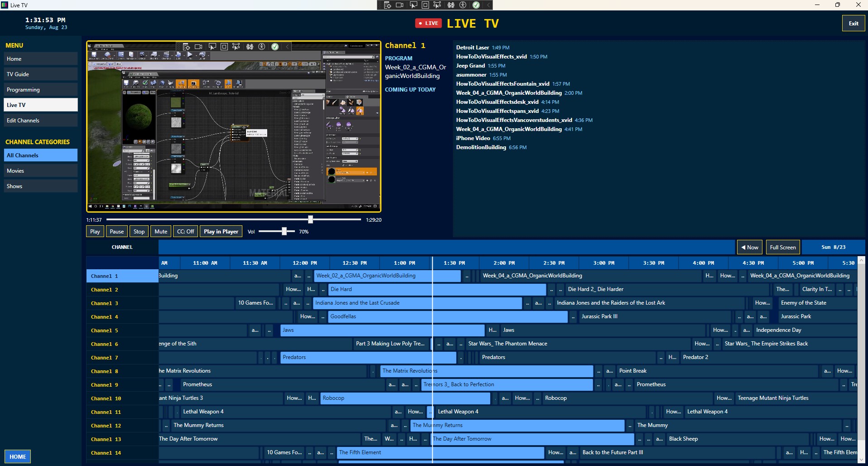Click the HOME button at bottom left
This screenshot has height=466, width=868.
[18, 456]
